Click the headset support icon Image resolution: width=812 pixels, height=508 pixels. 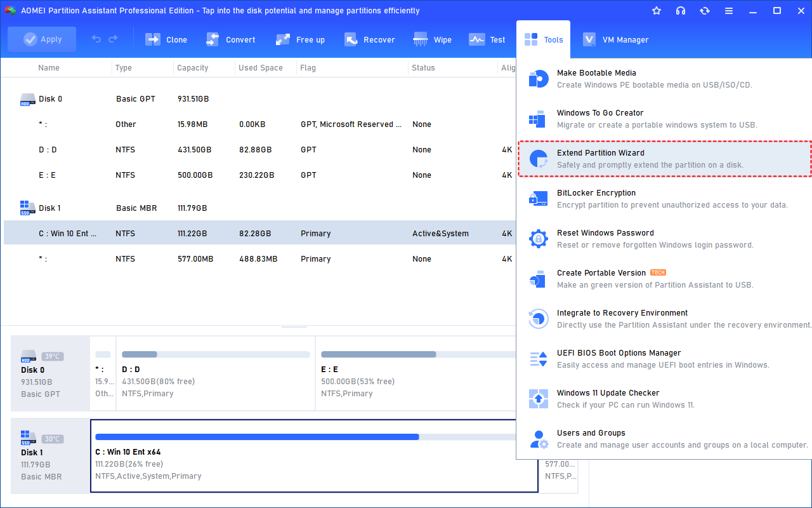click(x=681, y=11)
